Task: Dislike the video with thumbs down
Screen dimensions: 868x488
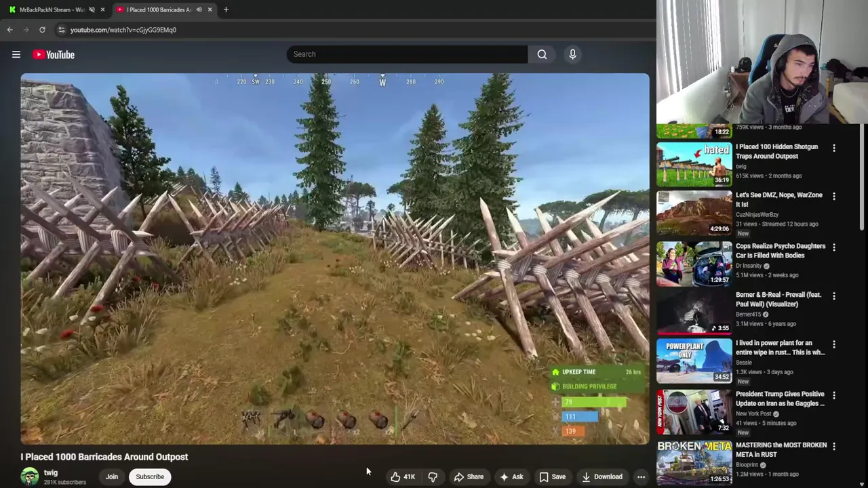Action: 433,476
